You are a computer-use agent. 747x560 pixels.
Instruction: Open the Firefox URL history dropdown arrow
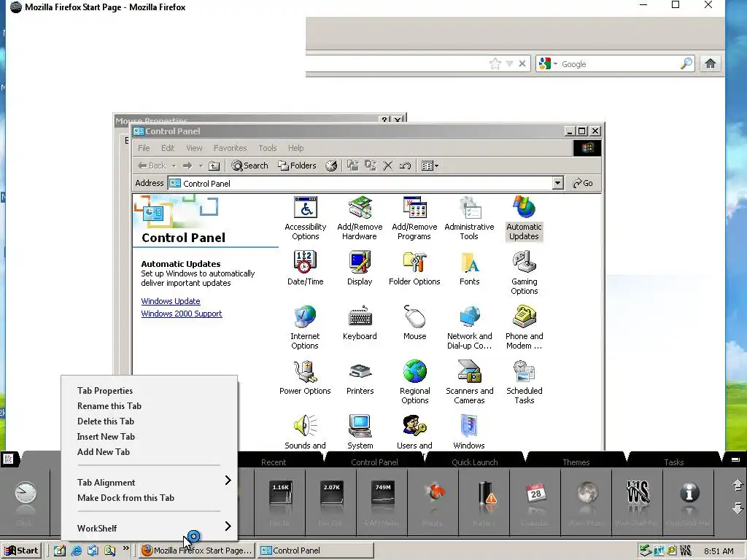(x=509, y=63)
